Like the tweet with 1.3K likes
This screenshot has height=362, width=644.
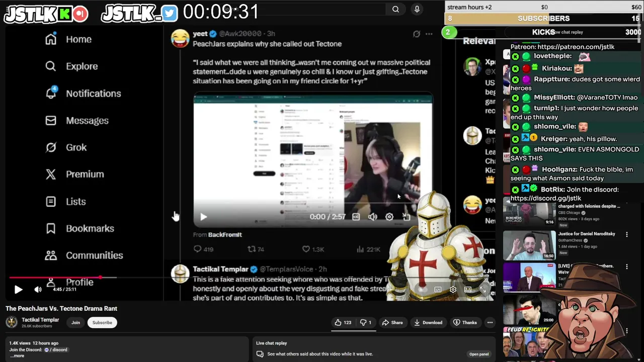[305, 249]
